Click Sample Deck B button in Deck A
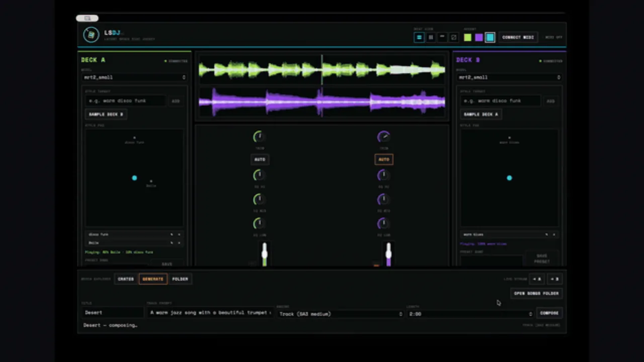The image size is (644, 362). click(x=106, y=114)
